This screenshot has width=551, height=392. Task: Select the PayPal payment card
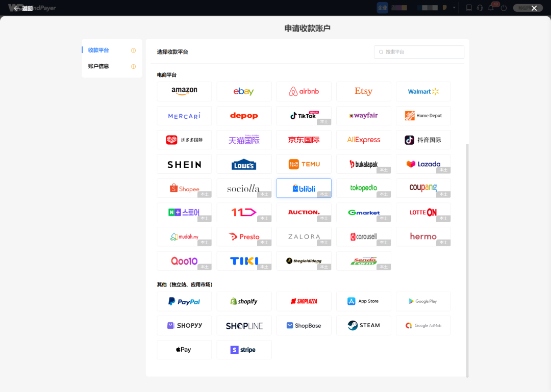coord(184,301)
